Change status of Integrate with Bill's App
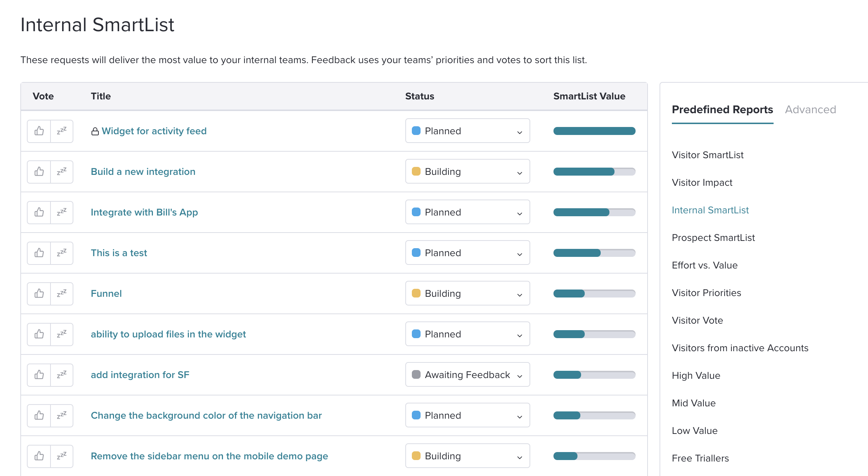The image size is (868, 476). 467,212
